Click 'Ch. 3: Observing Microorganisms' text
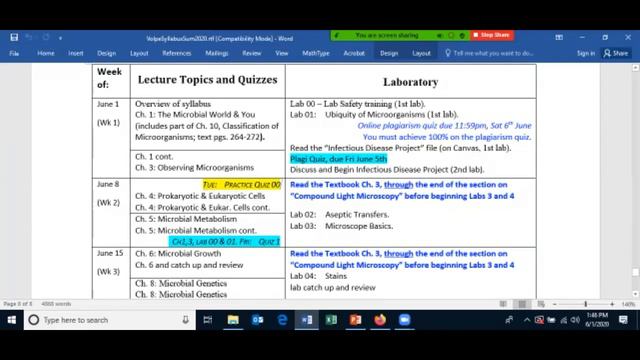 (194, 167)
